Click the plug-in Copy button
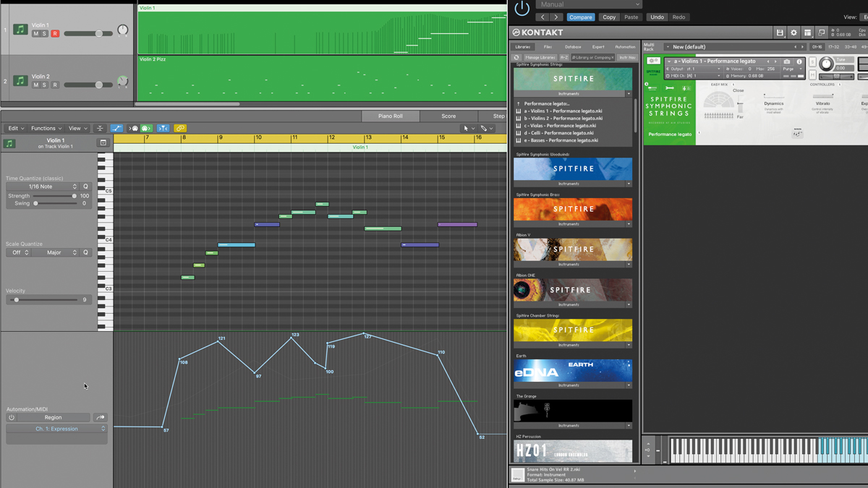The image size is (868, 488). coord(609,17)
